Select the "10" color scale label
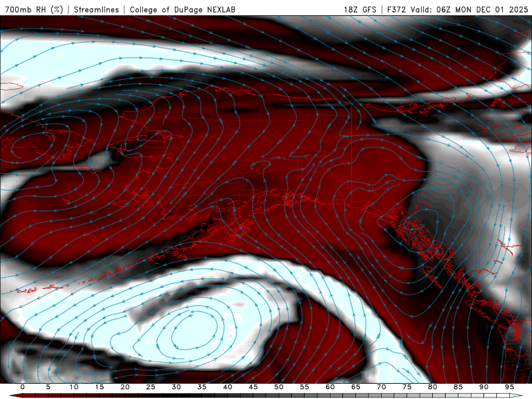Screen dimensions: 532x399 (x=74, y=387)
